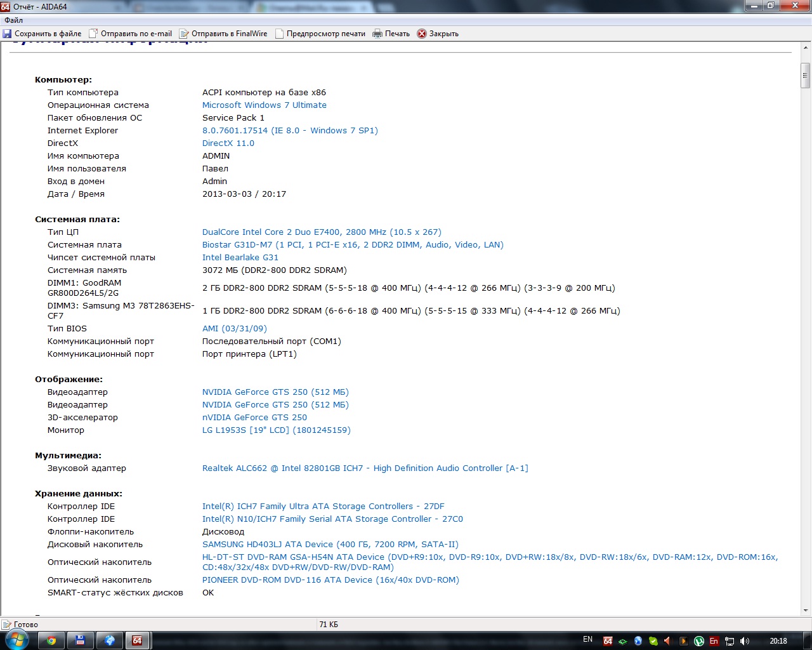This screenshot has height=650, width=812.
Task: Click the 'AMI (03/31/09)' BIOS link
Action: (234, 329)
